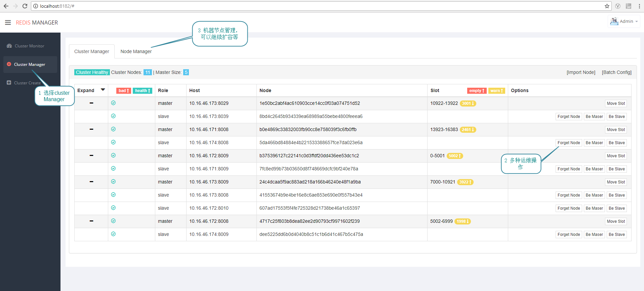The image size is (644, 291).
Task: Click health check icon for 10.16.46.171:8008
Action: 113,129
